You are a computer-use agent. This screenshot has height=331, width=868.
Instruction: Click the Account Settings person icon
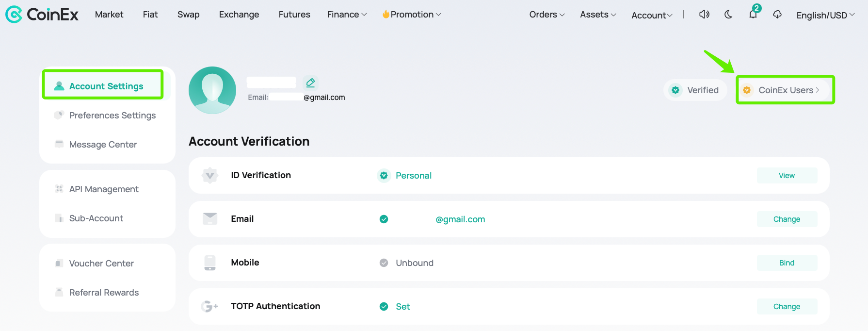point(59,86)
